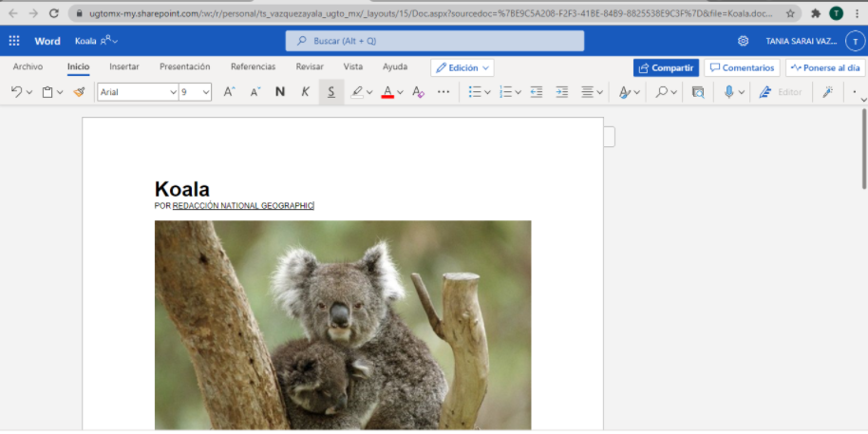Clear formatting with eraser A icon
868x434 pixels.
[418, 92]
